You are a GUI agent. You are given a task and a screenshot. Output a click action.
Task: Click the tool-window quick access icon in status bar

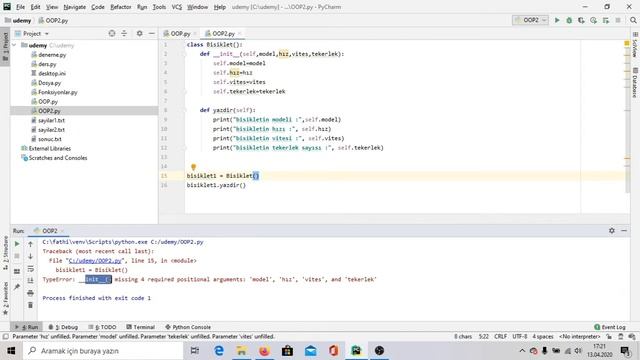pos(5,337)
